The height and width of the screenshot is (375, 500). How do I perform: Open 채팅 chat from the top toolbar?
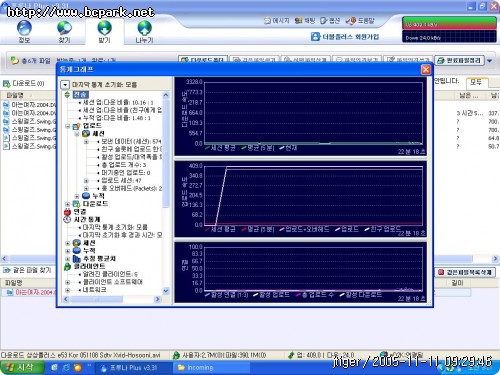pos(305,21)
